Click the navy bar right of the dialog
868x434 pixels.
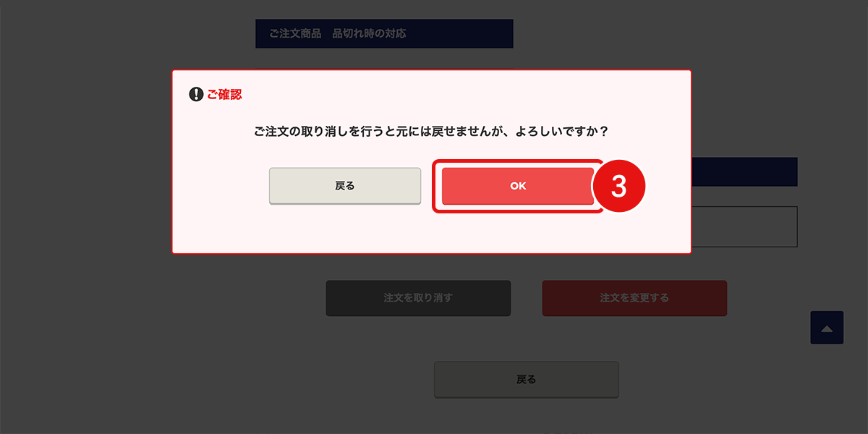[744, 172]
